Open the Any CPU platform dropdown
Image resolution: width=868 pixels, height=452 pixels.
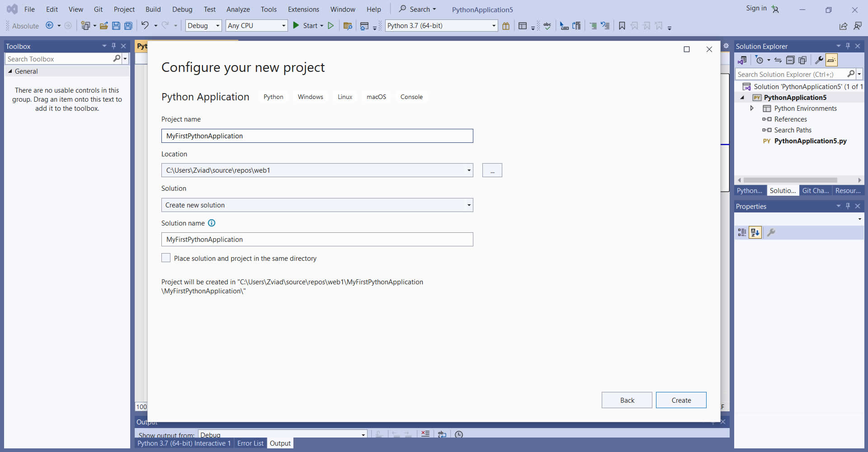pyautogui.click(x=256, y=26)
